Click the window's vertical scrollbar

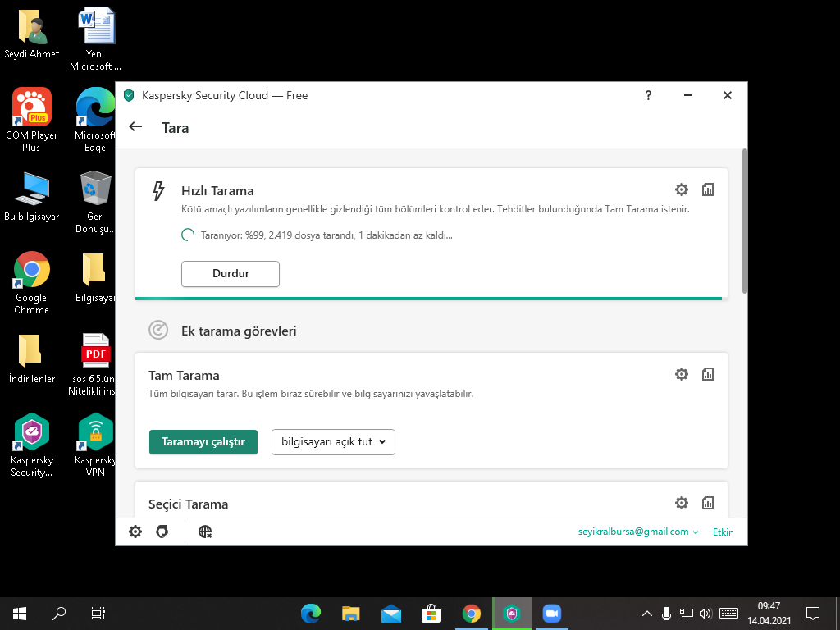coord(744,221)
